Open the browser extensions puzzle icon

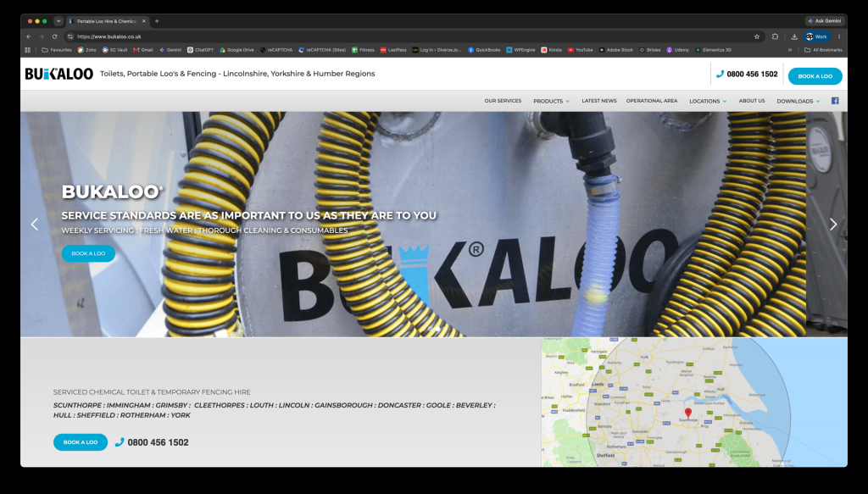coord(775,36)
